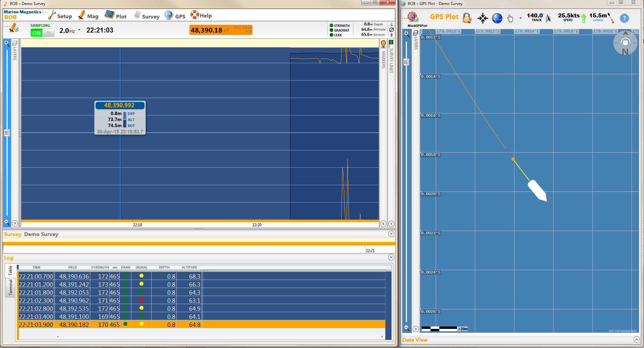Activate the hand pan tool
The height and width of the screenshot is (348, 644).
pyautogui.click(x=510, y=18)
